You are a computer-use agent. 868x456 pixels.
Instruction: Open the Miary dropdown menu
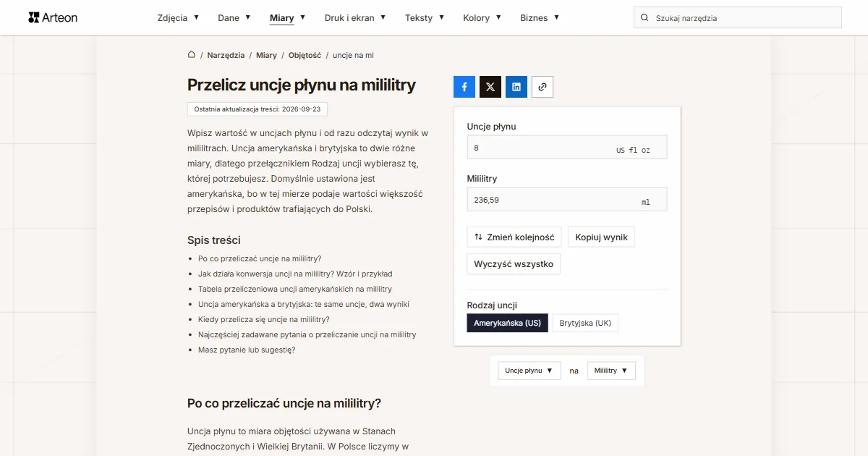point(287,18)
